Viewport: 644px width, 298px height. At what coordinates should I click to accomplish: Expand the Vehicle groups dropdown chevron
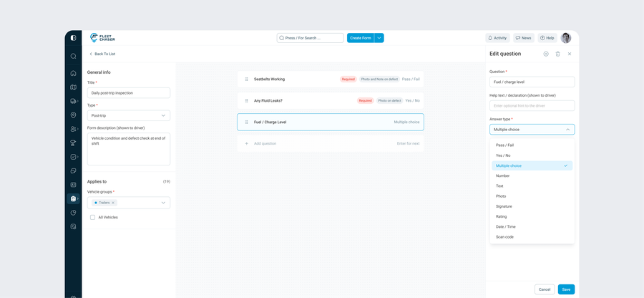point(163,203)
